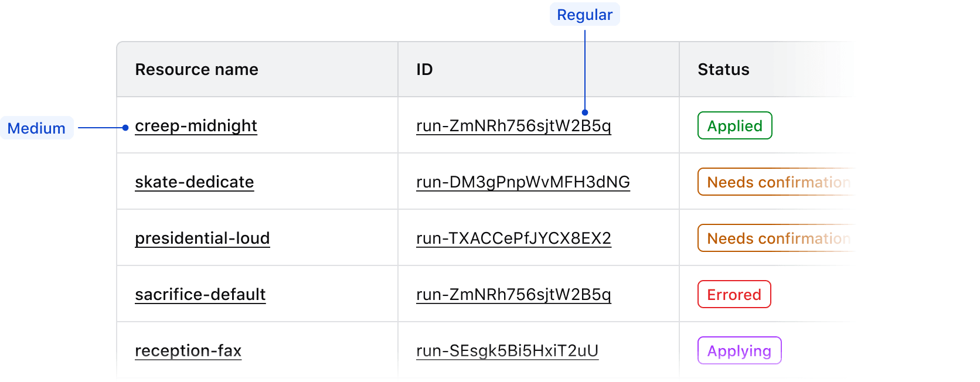
Task: Select run ID run-SEsgk5Bi5HxiT2uU
Action: (507, 350)
